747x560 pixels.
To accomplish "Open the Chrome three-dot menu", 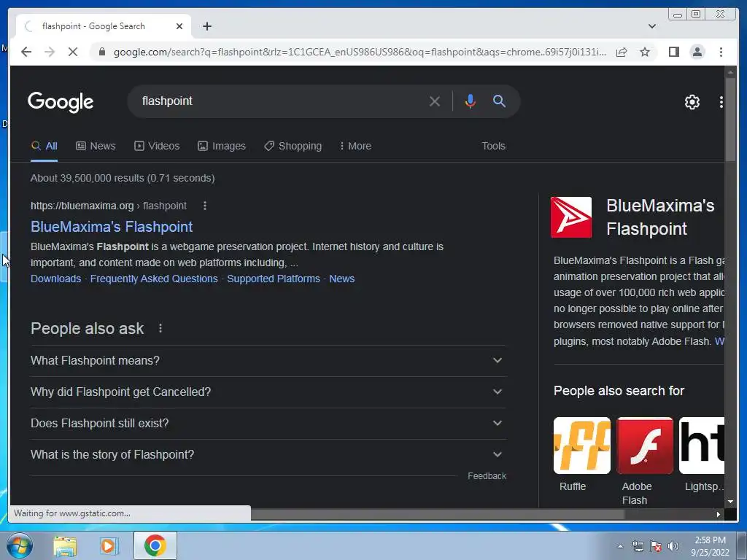I will pyautogui.click(x=721, y=52).
